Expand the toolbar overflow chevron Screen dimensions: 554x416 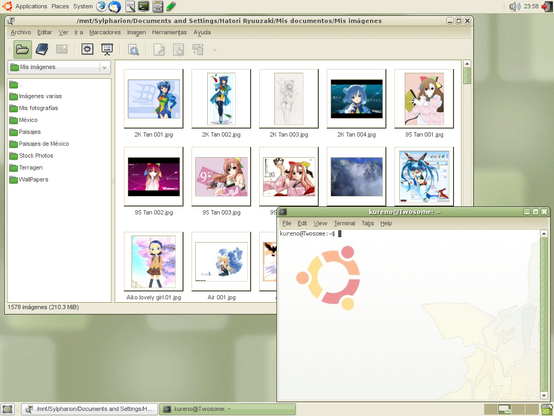tap(214, 50)
